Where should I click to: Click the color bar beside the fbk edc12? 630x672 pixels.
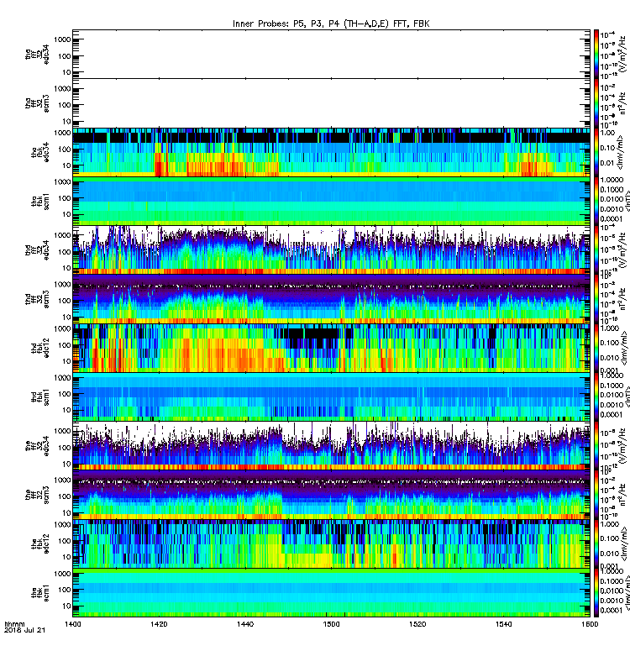pos(596,543)
